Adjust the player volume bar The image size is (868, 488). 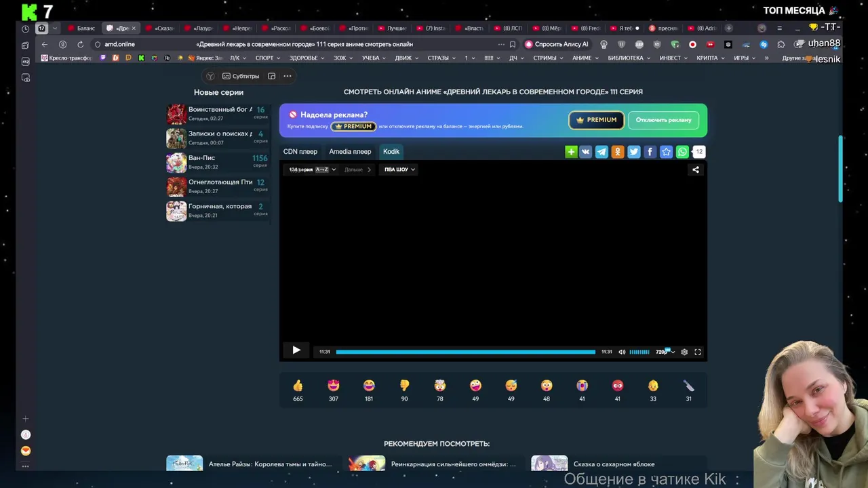(639, 352)
